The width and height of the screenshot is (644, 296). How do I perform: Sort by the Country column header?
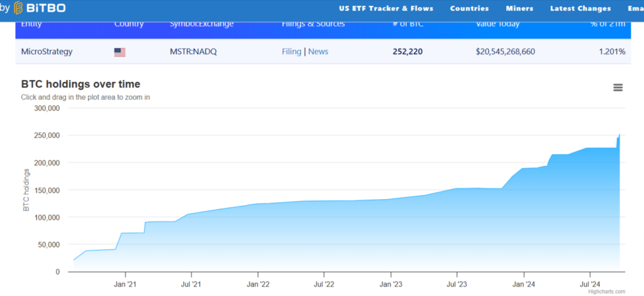129,25
